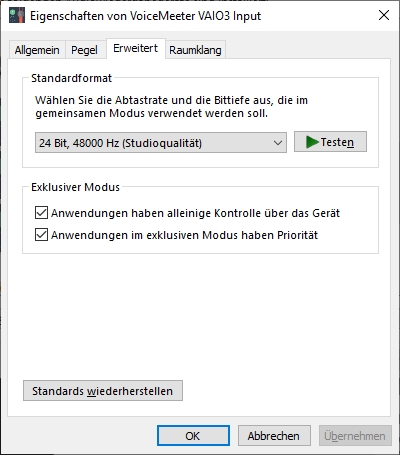Switch to the Allgemein tab
This screenshot has height=455, width=400.
click(37, 50)
